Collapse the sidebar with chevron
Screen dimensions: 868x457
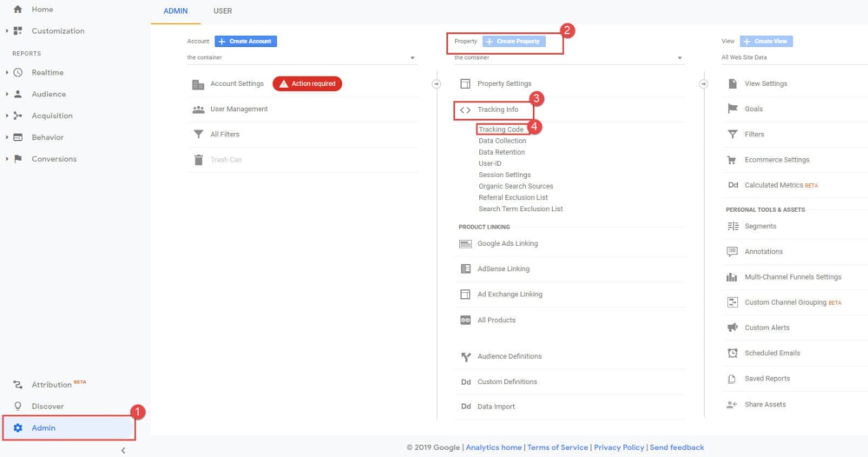(x=123, y=450)
